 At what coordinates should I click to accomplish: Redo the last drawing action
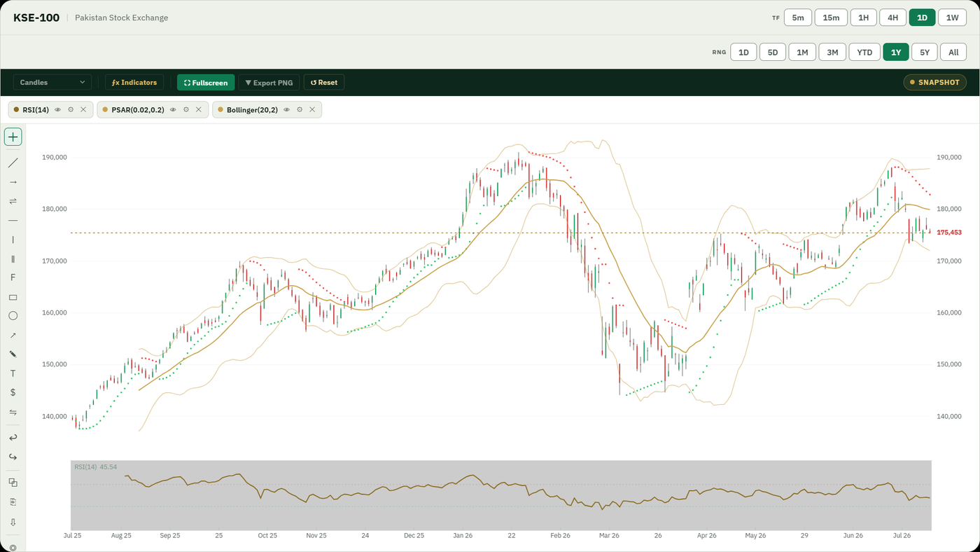coord(13,457)
